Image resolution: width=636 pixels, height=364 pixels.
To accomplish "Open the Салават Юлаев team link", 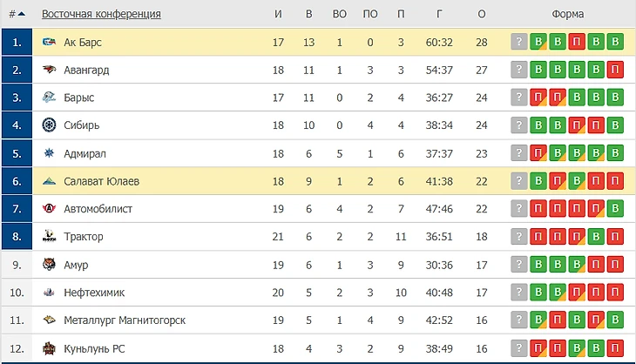I will coord(101,181).
